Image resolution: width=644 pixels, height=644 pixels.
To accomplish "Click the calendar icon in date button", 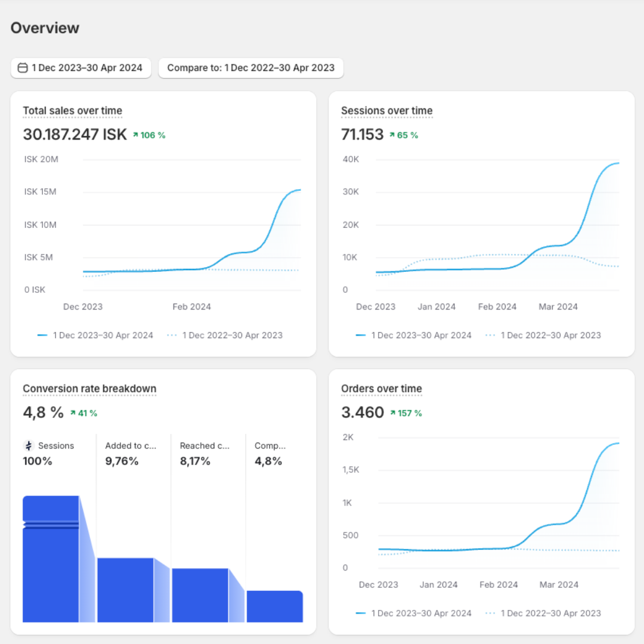I will click(23, 68).
